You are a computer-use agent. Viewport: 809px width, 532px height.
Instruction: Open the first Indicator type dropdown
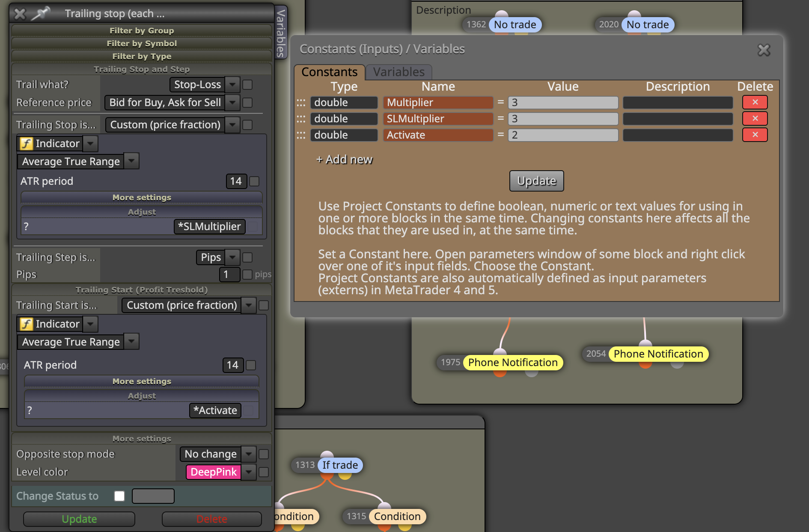[x=90, y=144]
